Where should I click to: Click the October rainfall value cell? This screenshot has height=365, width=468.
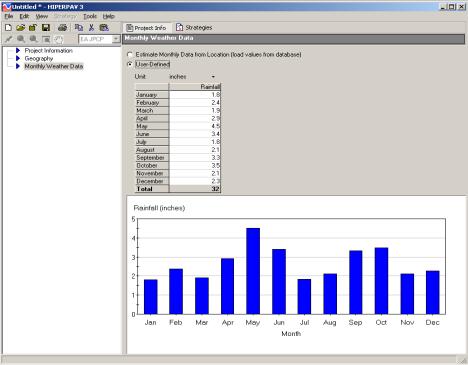[195, 166]
